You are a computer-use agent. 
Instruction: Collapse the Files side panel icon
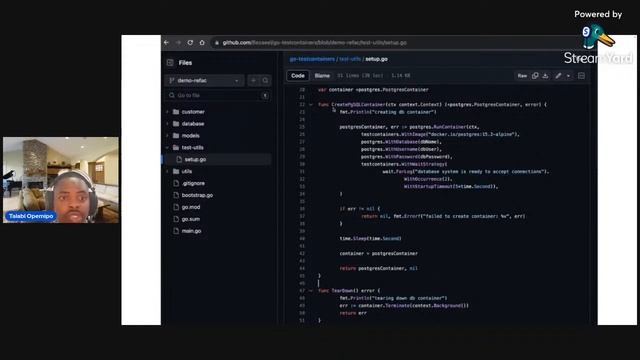170,62
